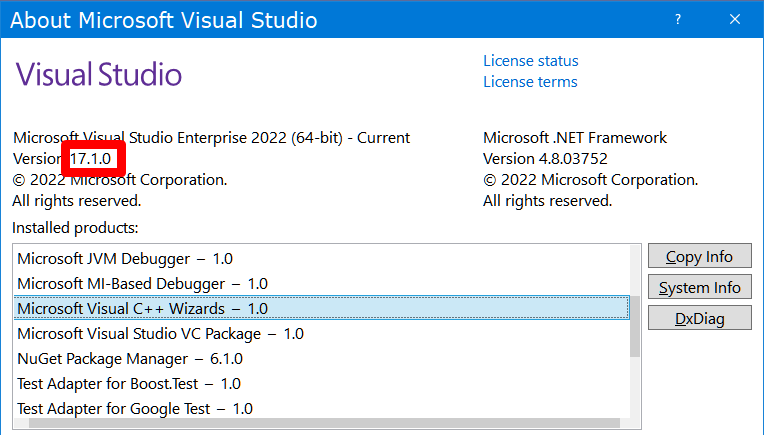764x435 pixels.
Task: Click the Visual Studio logo text
Action: pos(99,74)
